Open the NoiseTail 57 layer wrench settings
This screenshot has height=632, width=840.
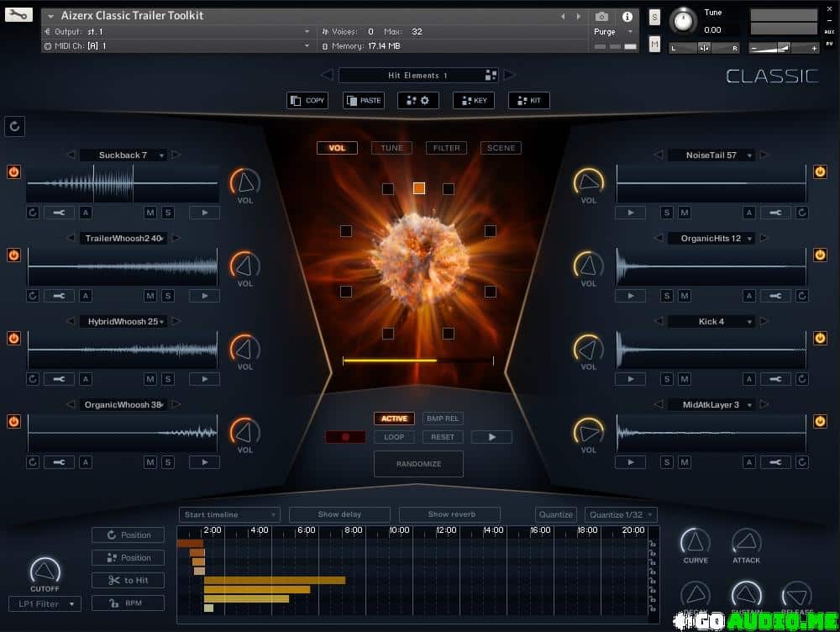point(775,213)
